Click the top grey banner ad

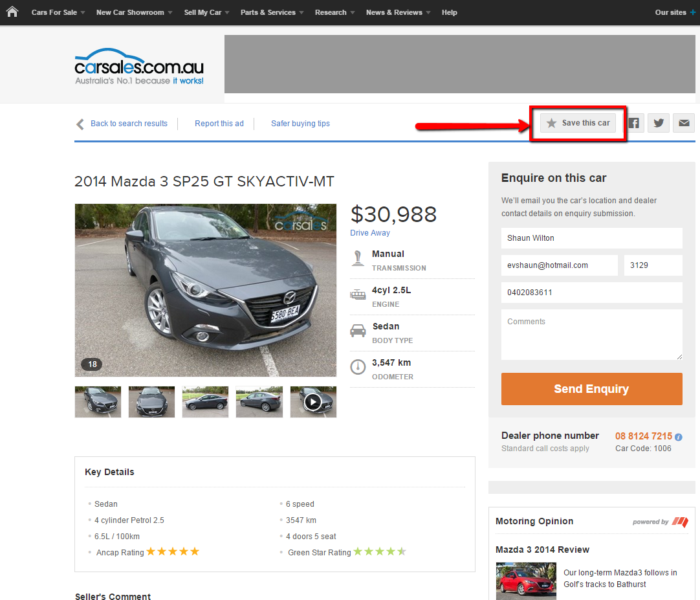click(x=460, y=64)
